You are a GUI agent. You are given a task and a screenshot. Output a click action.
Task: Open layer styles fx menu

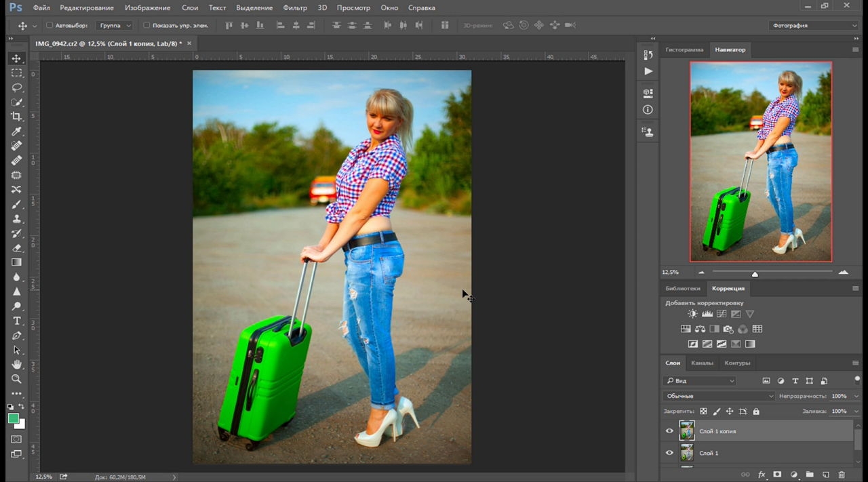[x=762, y=475]
